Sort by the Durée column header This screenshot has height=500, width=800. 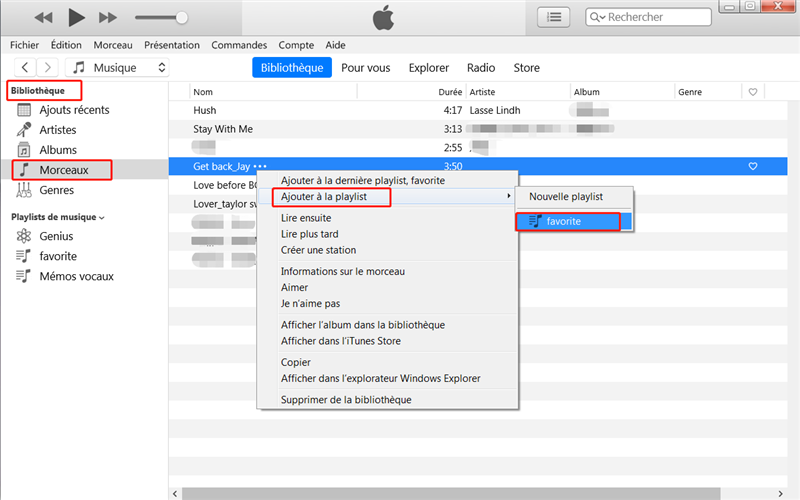point(450,92)
